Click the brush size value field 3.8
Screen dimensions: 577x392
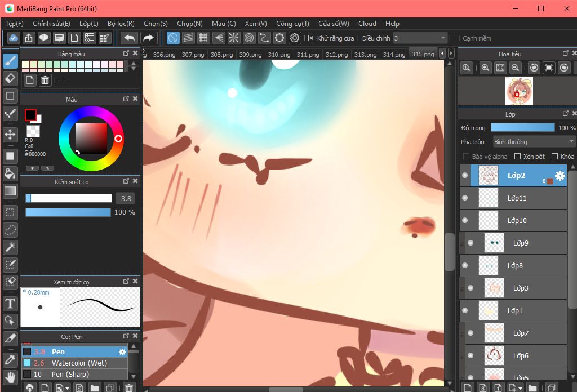(125, 199)
